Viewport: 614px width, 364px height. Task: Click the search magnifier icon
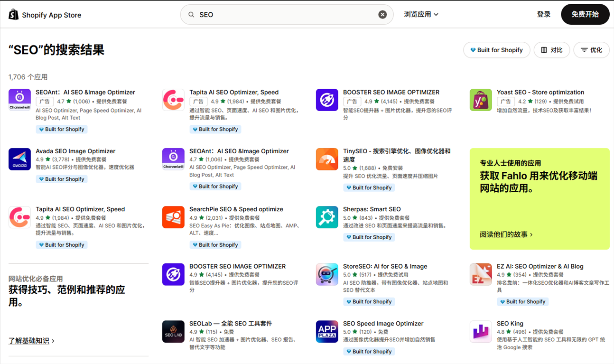pos(191,15)
